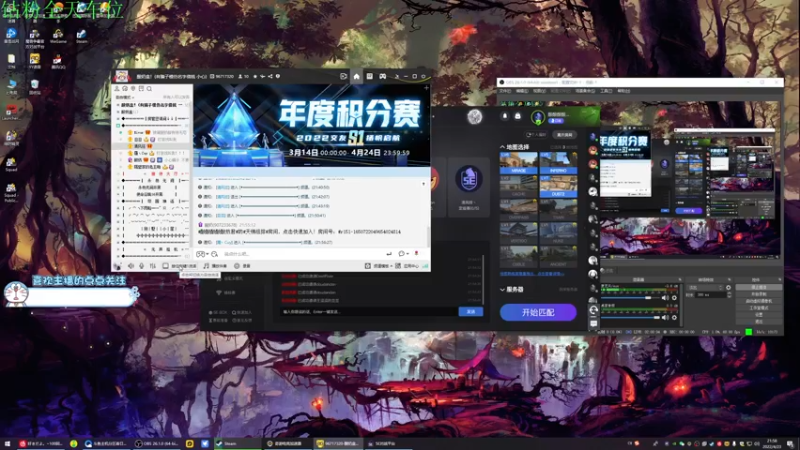This screenshot has width=800, height=450.
Task: Toggle the OVERPASS map selection in 5E
Action: [518, 210]
